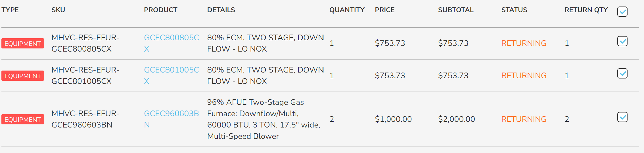Image resolution: width=644 pixels, height=153 pixels.
Task: Click the SUBTOTAL column header
Action: pyautogui.click(x=456, y=10)
